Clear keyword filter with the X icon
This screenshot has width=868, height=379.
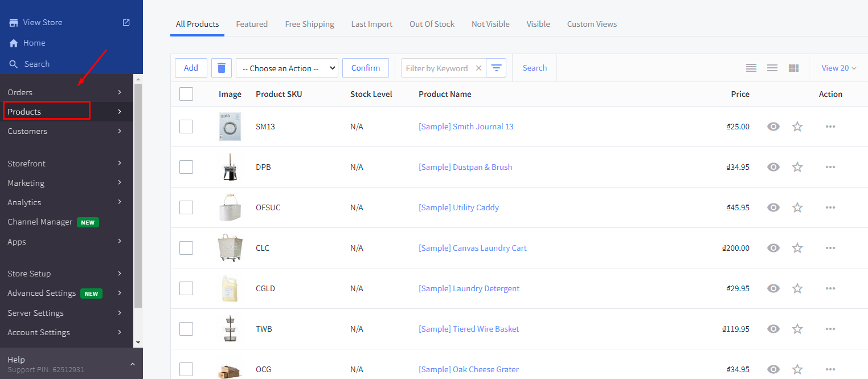(x=478, y=68)
